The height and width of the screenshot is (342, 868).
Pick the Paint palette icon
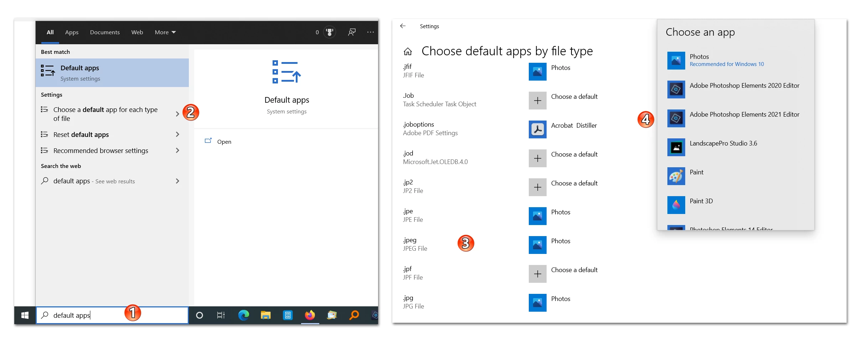click(x=676, y=176)
